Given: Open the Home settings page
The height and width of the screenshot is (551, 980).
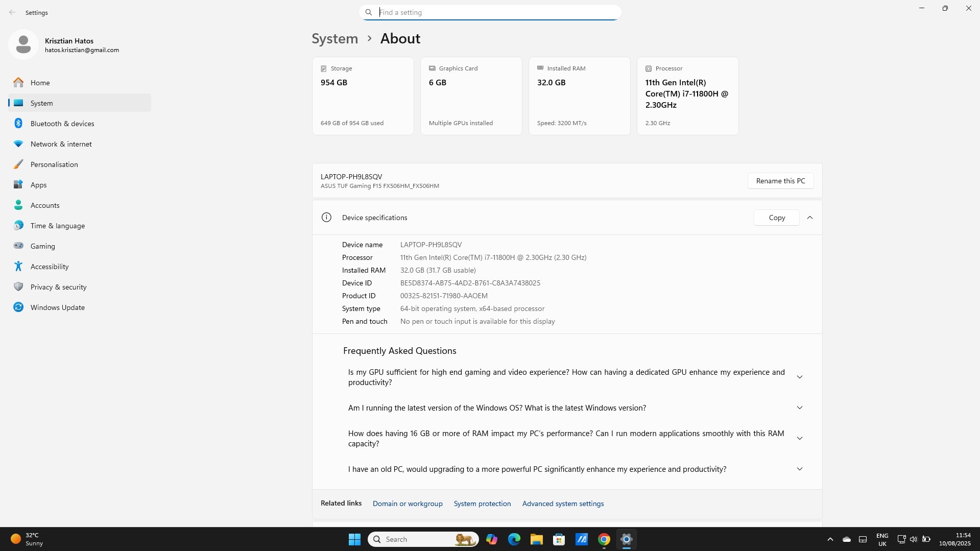Looking at the screenshot, I should 80,83.
